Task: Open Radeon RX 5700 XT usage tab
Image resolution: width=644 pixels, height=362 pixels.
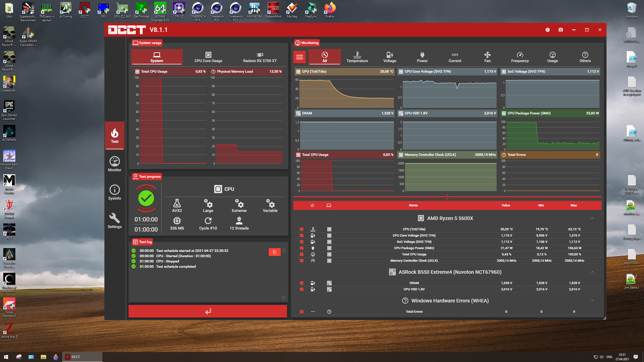Action: pos(260,57)
